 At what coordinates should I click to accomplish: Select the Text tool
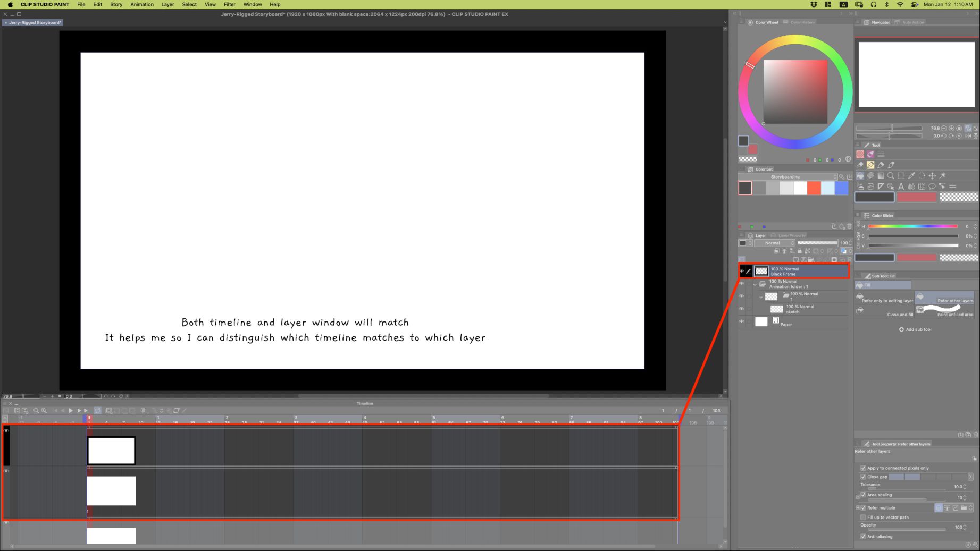(901, 187)
